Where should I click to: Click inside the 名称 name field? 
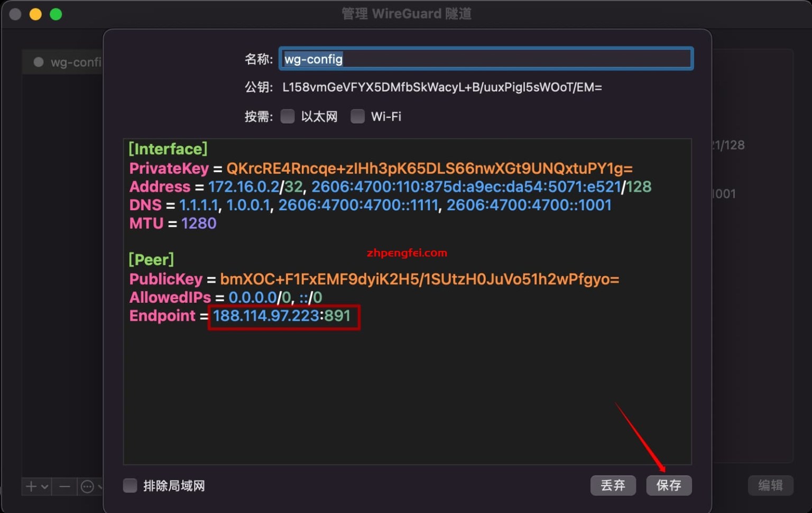pos(485,59)
